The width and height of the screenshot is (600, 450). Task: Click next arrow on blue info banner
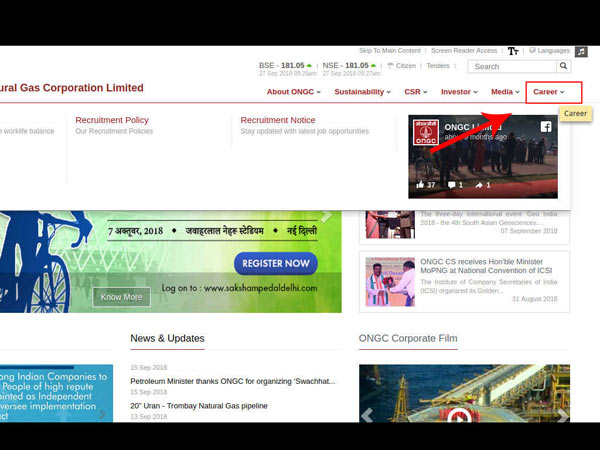[102, 414]
